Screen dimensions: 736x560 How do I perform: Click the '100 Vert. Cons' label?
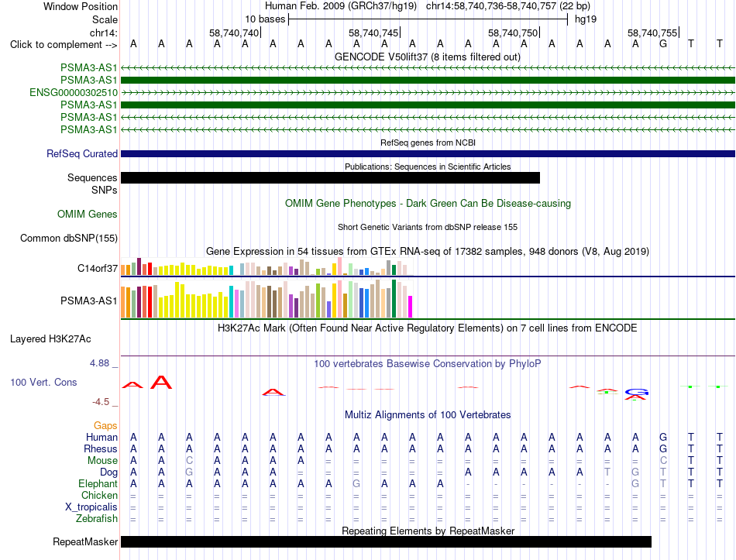point(43,382)
